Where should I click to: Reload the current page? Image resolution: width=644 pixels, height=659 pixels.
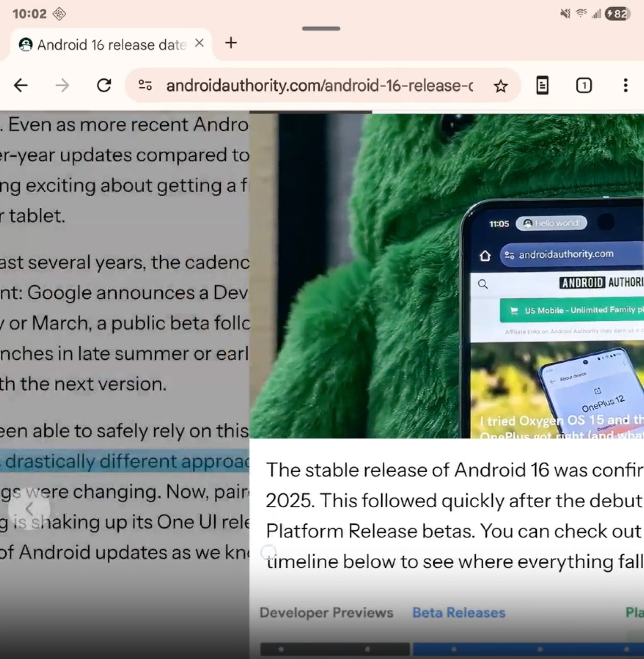pos(104,85)
